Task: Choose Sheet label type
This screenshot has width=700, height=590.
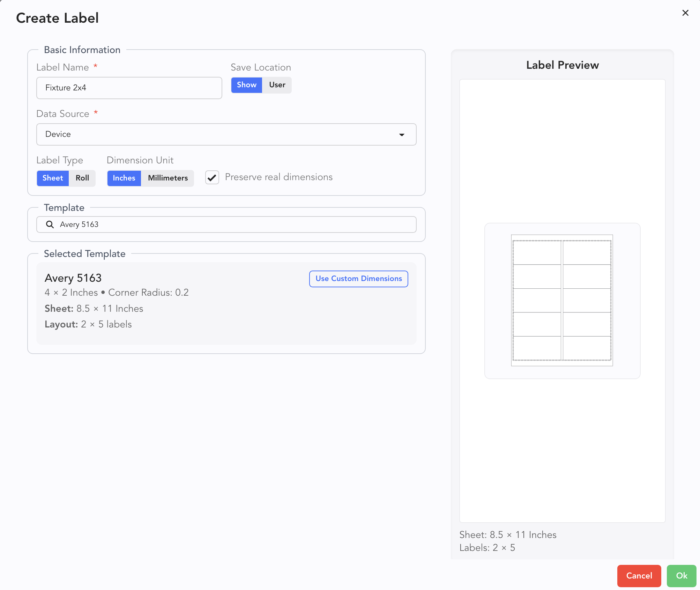Action: [53, 178]
